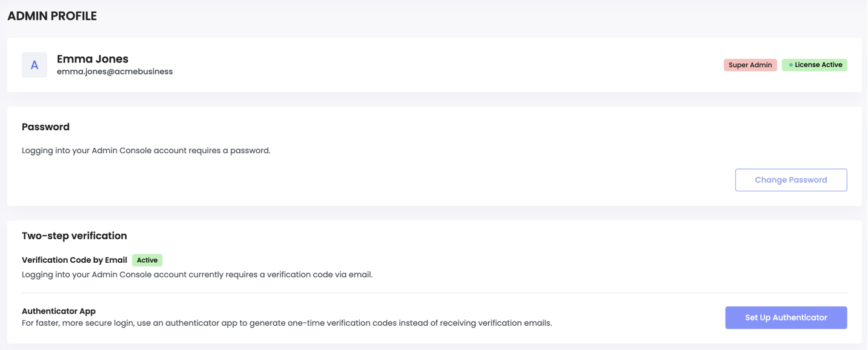
Task: Click the Set Up Authenticator button
Action: click(786, 317)
